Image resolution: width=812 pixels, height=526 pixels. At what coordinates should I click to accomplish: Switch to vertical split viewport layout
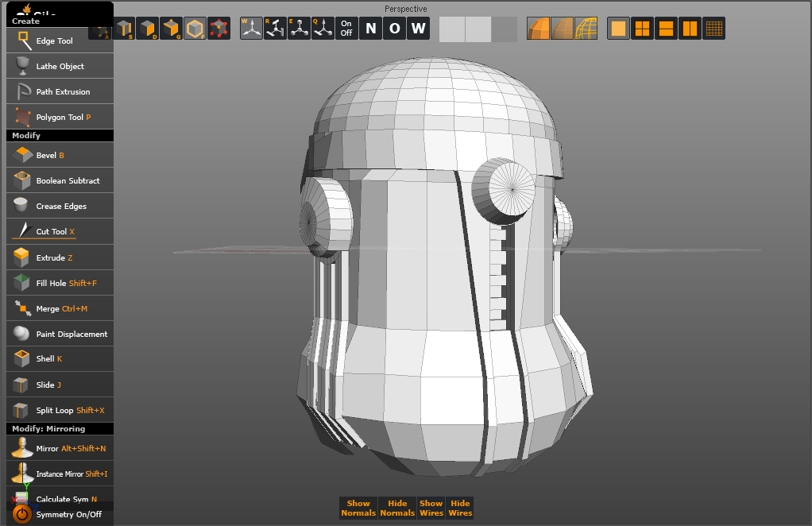[690, 29]
